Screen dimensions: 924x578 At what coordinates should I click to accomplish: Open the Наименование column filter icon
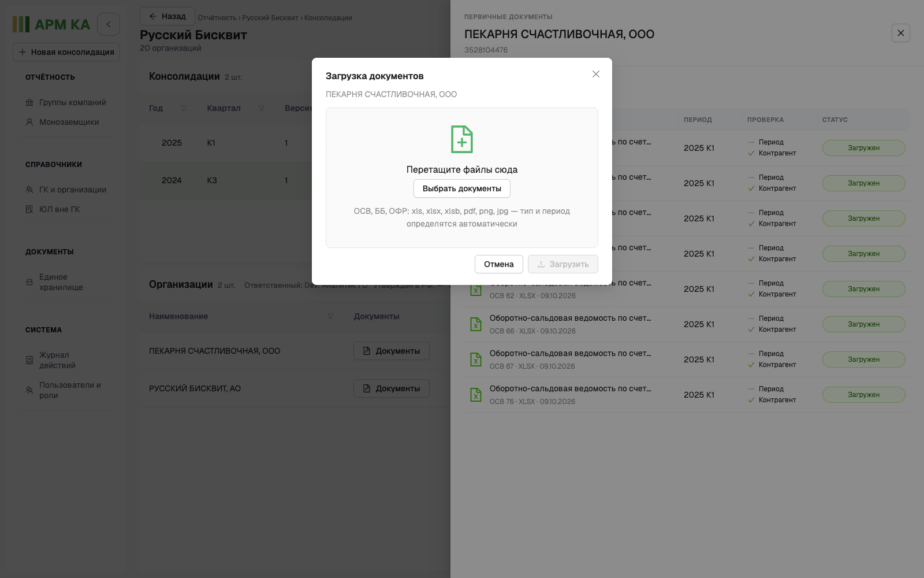coord(330,316)
